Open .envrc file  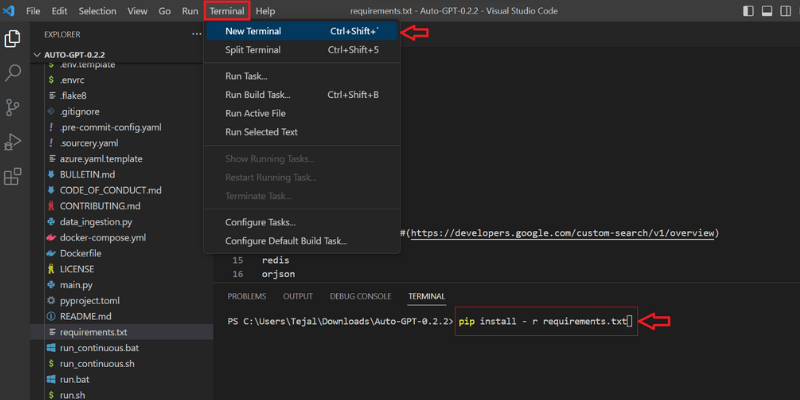72,80
